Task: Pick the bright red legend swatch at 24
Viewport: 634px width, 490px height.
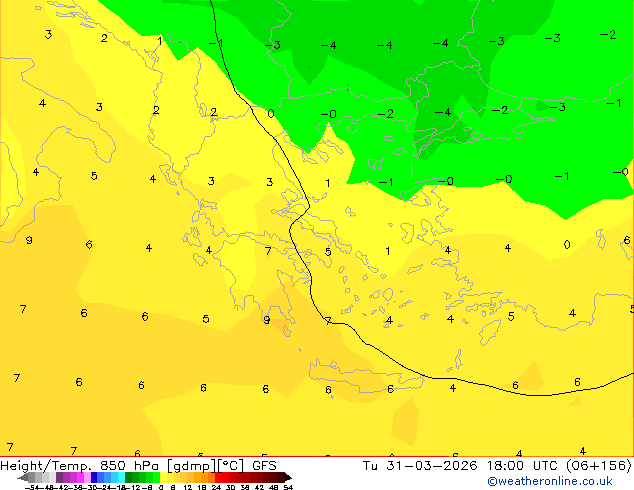Action: pos(218,478)
